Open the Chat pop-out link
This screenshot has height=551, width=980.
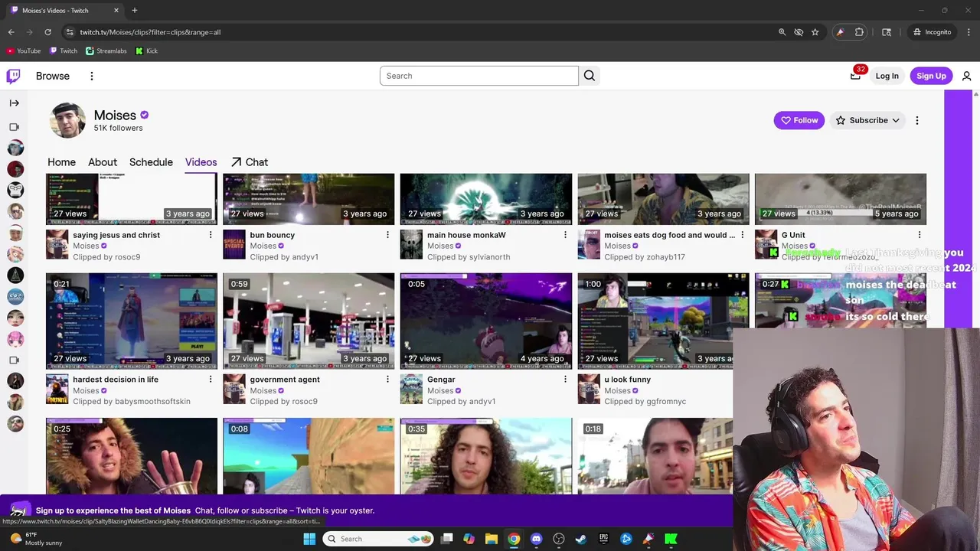click(x=250, y=162)
